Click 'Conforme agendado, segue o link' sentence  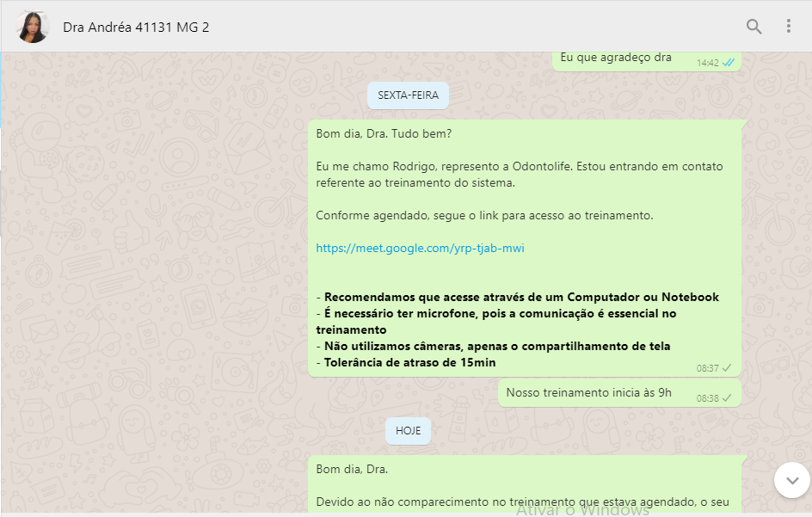(x=485, y=216)
